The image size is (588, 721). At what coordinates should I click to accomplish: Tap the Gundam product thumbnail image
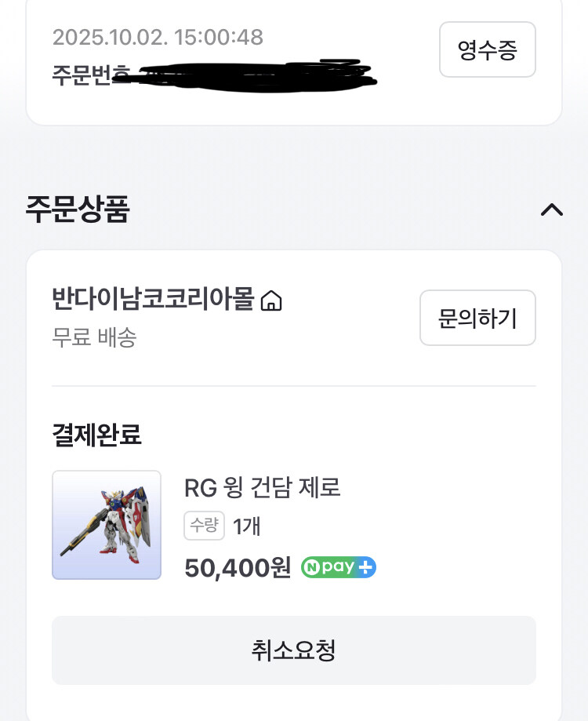[107, 525]
